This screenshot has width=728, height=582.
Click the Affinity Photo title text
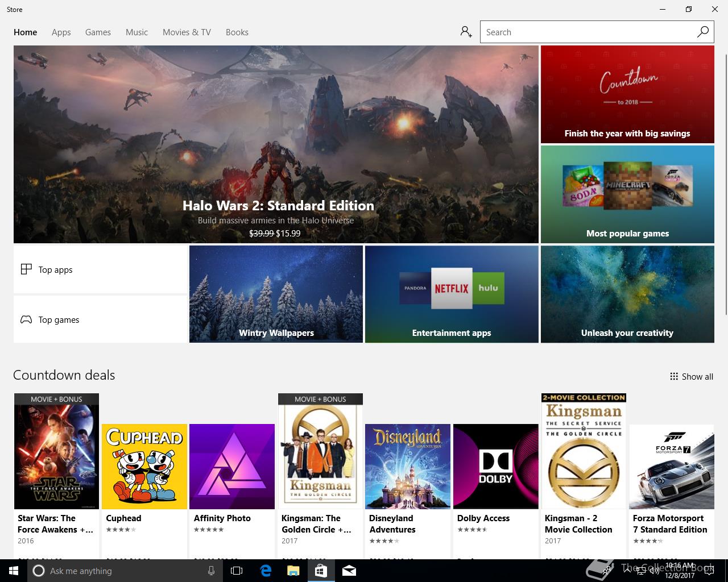[222, 518]
